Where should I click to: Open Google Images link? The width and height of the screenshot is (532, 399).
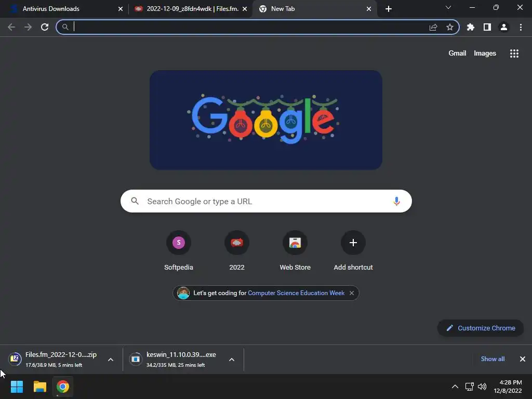tap(485, 54)
